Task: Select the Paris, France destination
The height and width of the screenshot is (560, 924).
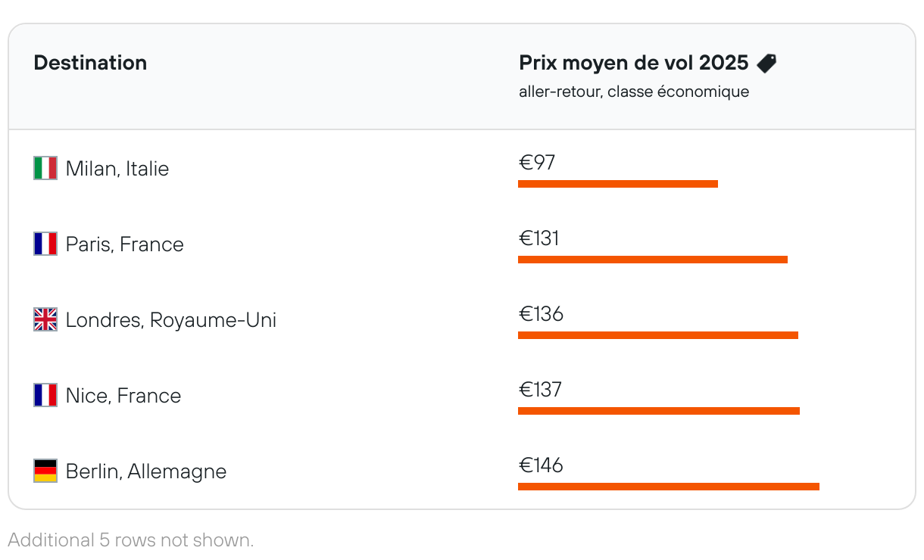Action: (x=125, y=244)
